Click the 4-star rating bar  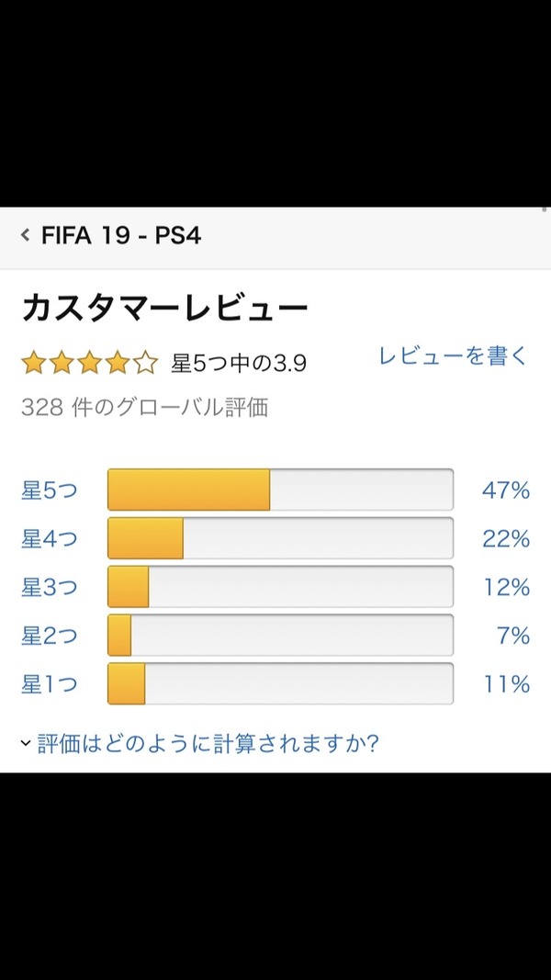(x=280, y=538)
